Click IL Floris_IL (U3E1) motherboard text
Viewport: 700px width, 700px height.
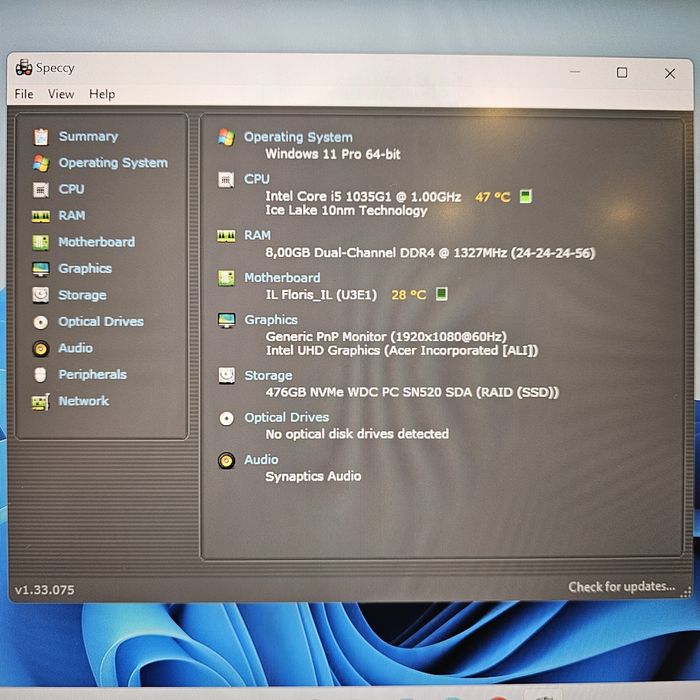click(321, 295)
